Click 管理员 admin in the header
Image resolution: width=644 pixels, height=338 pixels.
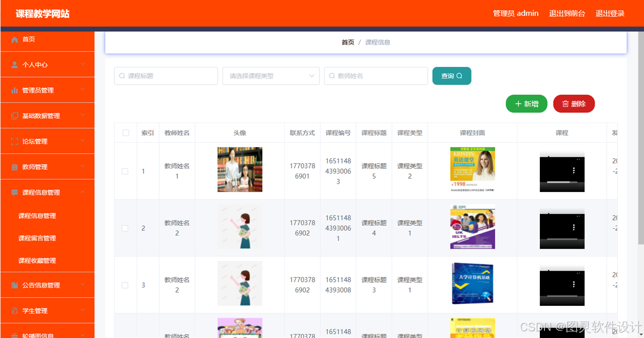(x=515, y=13)
